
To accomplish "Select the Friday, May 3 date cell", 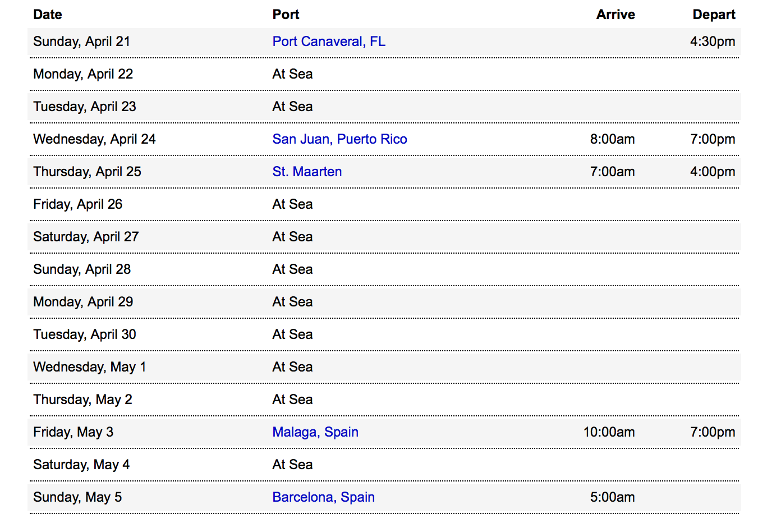I will 73,432.
